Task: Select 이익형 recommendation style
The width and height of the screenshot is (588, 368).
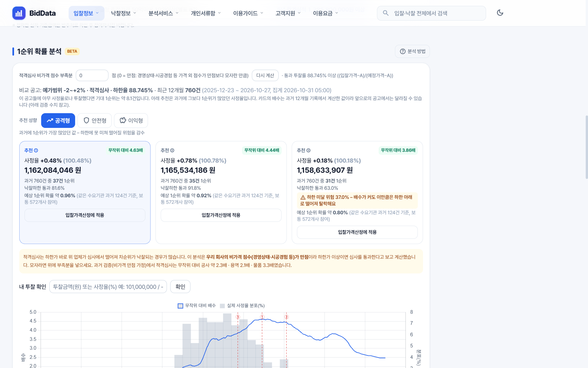Action: (x=131, y=120)
